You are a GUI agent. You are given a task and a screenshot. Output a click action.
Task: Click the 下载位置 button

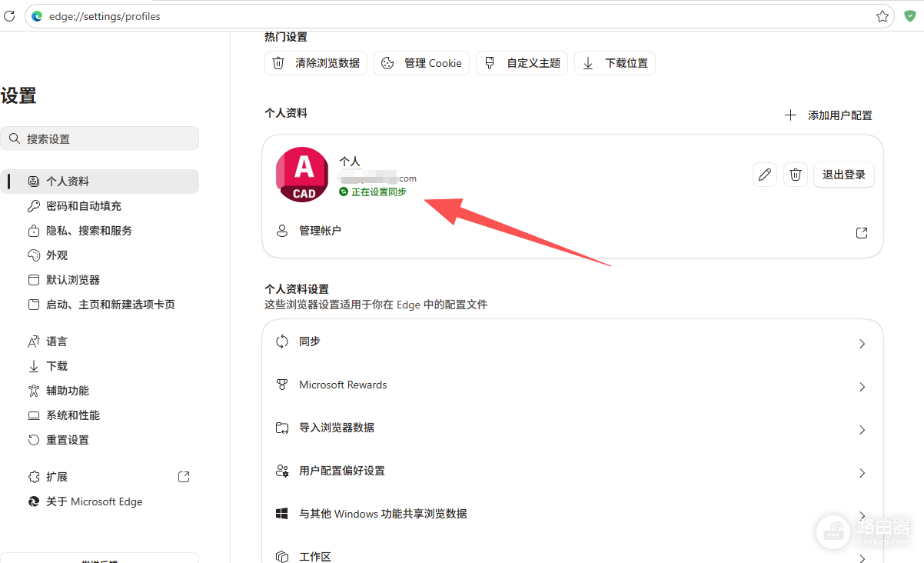click(x=615, y=63)
